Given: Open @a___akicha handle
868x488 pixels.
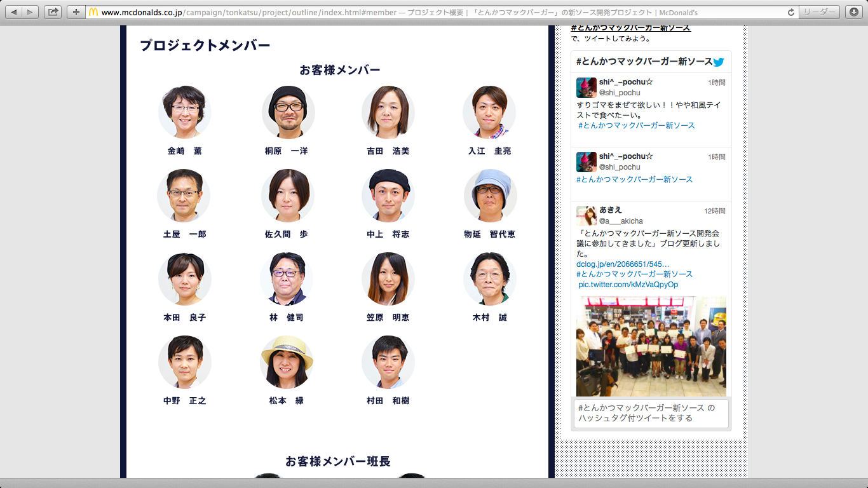Looking at the screenshot, I should (x=621, y=221).
